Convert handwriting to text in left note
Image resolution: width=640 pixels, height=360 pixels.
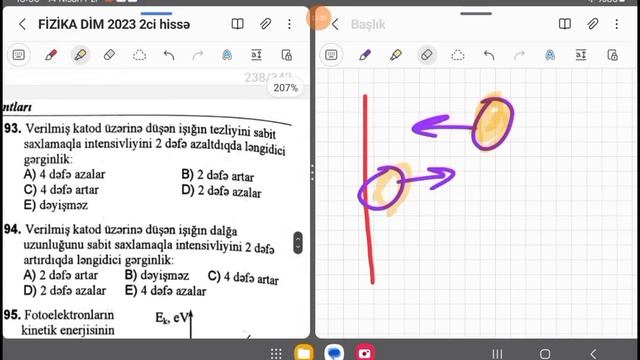[227, 55]
